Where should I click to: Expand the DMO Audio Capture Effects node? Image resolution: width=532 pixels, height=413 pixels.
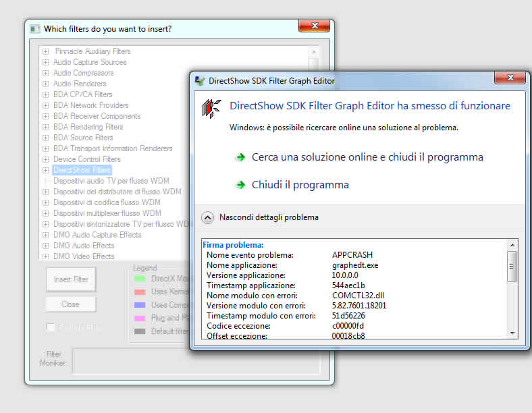tap(46, 235)
